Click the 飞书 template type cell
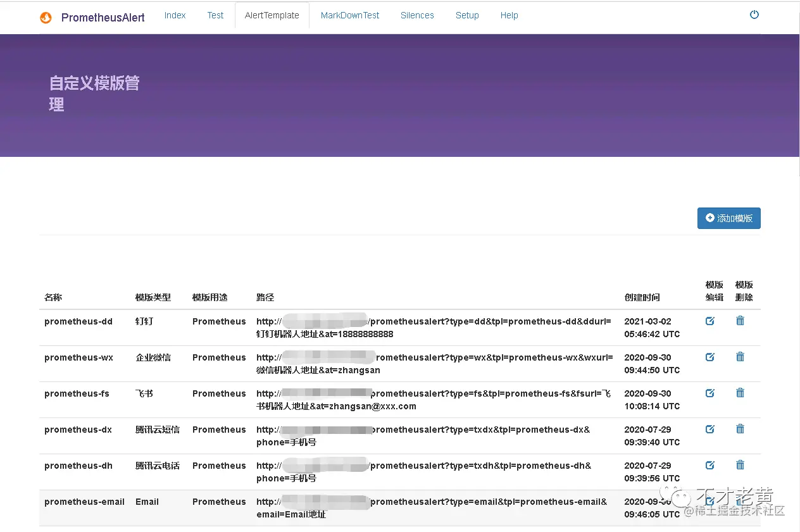Image resolution: width=800 pixels, height=532 pixels. pos(144,393)
